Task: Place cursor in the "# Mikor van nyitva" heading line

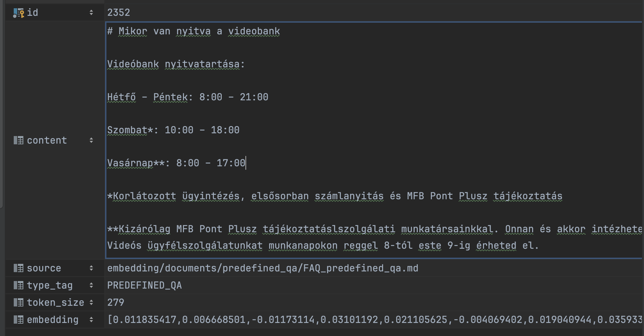Action: [194, 31]
